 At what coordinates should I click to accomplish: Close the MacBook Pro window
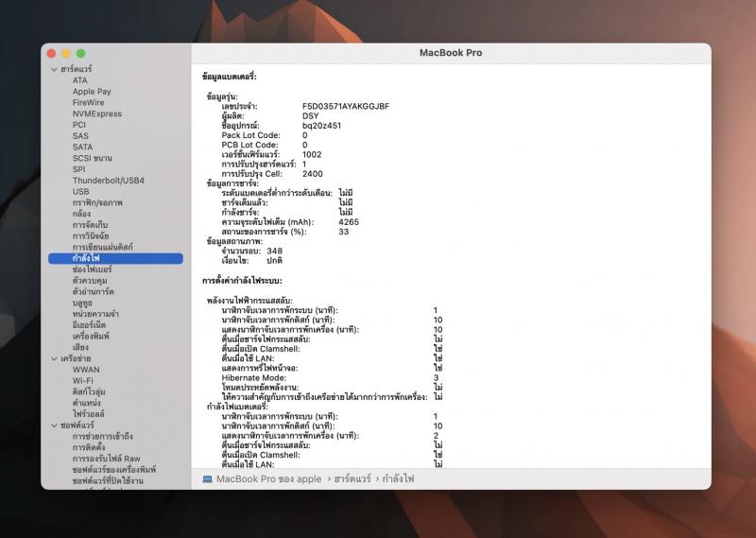click(x=52, y=53)
